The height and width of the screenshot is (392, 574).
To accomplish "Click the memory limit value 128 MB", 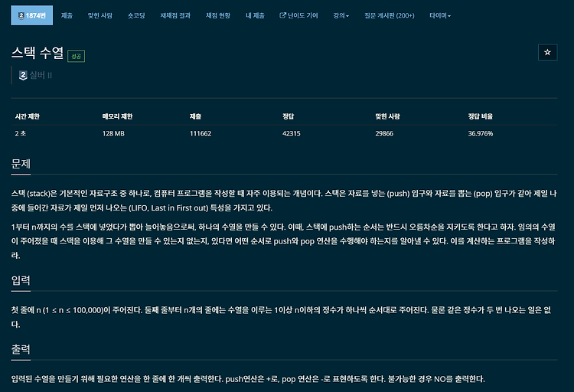I will pyautogui.click(x=113, y=133).
